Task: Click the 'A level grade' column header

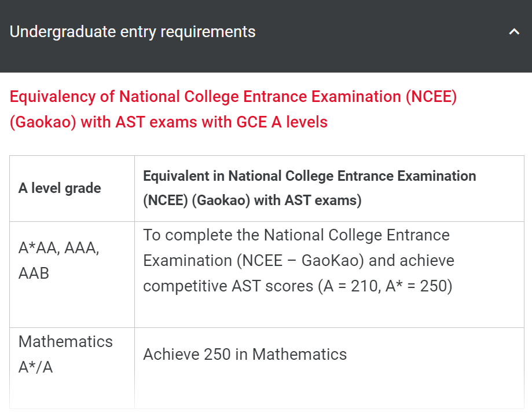Action: click(x=60, y=188)
